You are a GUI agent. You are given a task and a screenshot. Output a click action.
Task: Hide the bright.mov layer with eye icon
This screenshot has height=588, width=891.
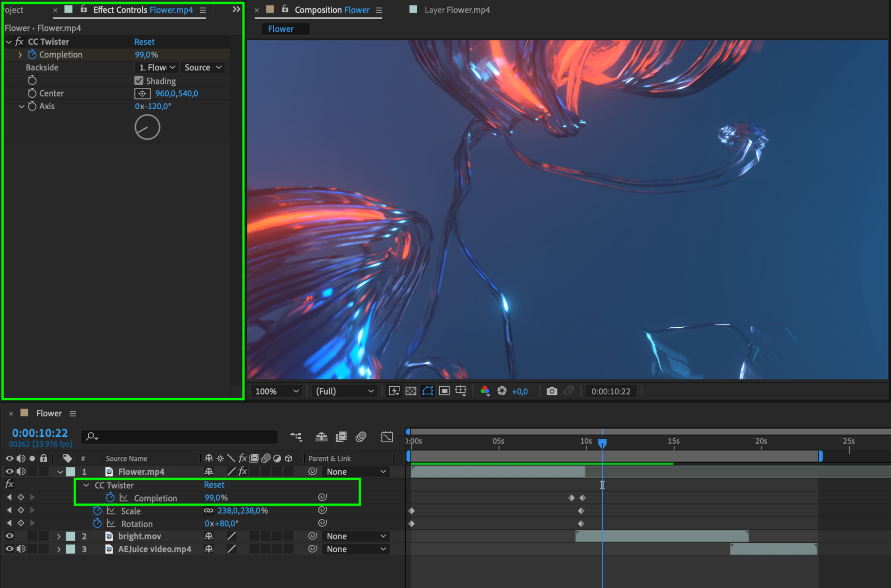9,536
